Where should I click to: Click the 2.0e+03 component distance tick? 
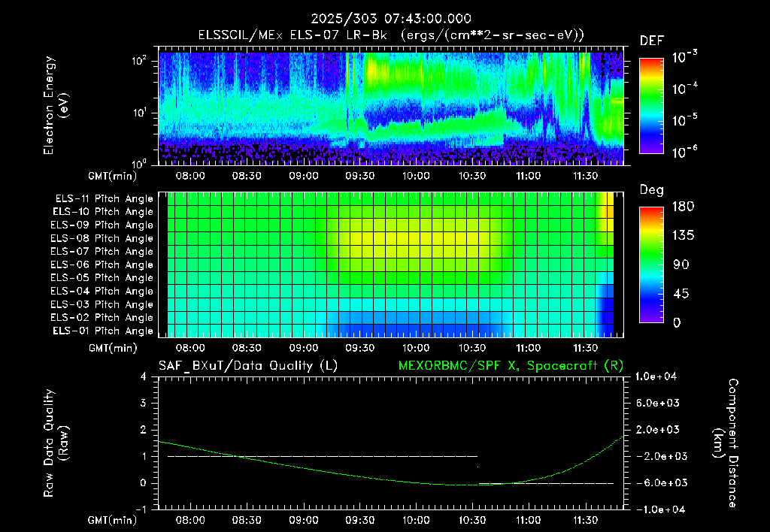657,429
